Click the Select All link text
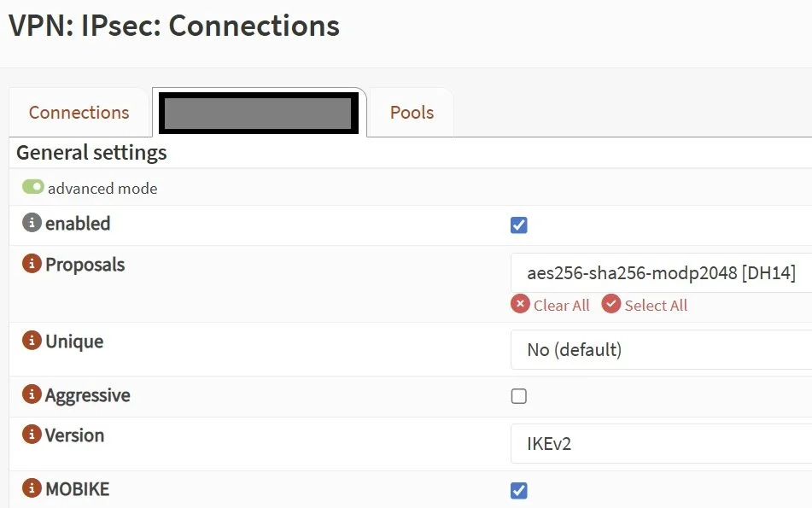 656,306
